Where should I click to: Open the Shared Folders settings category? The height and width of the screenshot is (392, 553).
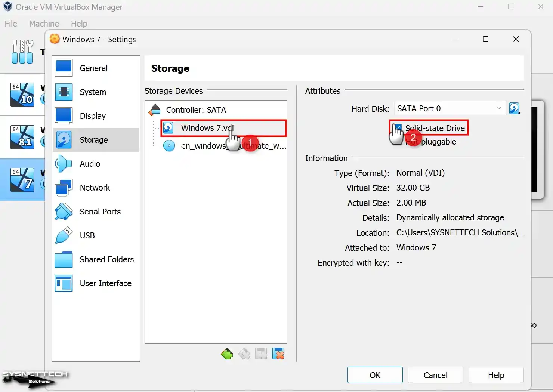(96, 259)
